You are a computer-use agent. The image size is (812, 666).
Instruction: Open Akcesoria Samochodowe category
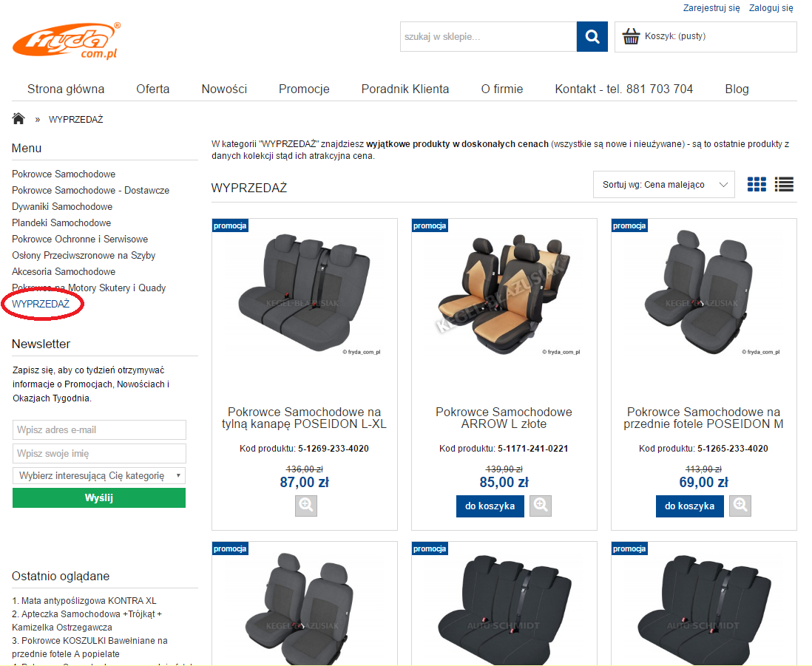click(x=64, y=272)
